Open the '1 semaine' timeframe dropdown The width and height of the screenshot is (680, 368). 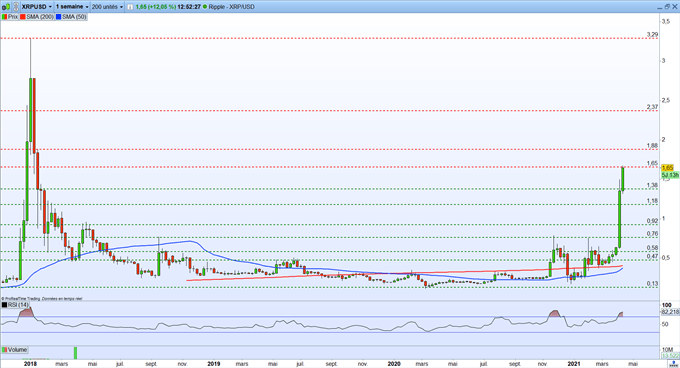[72, 7]
